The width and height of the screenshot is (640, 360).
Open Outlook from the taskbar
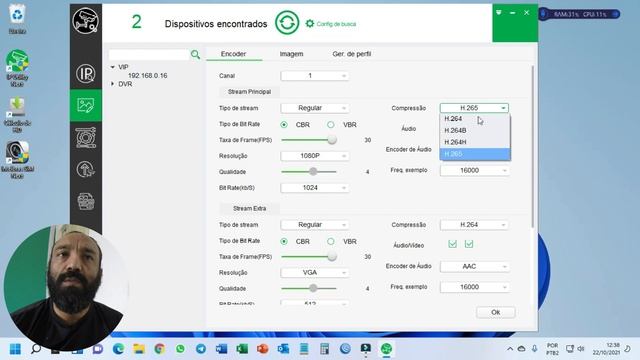(x=283, y=349)
